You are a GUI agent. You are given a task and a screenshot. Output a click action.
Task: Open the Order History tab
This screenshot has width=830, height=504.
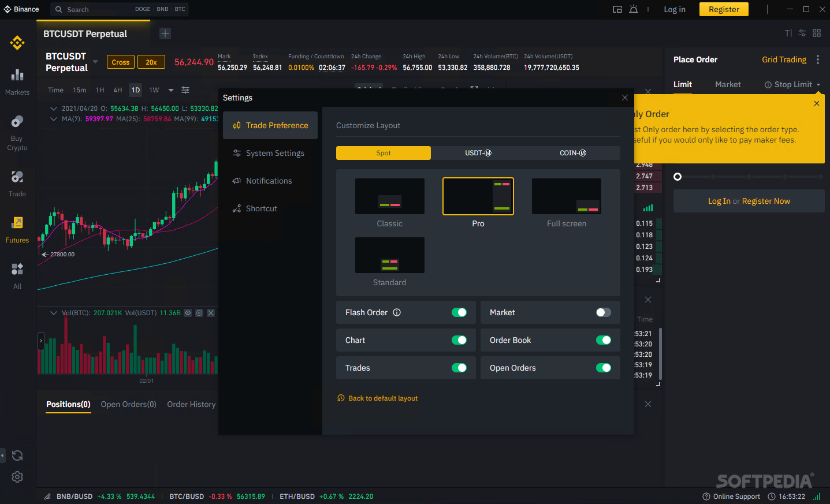(x=191, y=404)
